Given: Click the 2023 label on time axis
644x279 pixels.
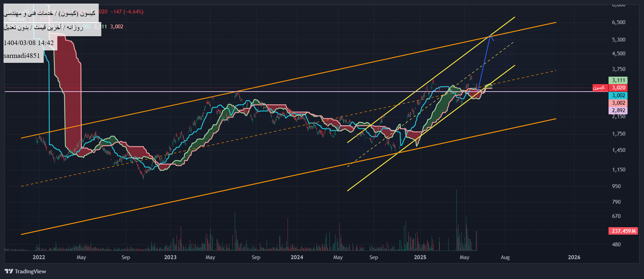Looking at the screenshot, I should [x=170, y=257].
